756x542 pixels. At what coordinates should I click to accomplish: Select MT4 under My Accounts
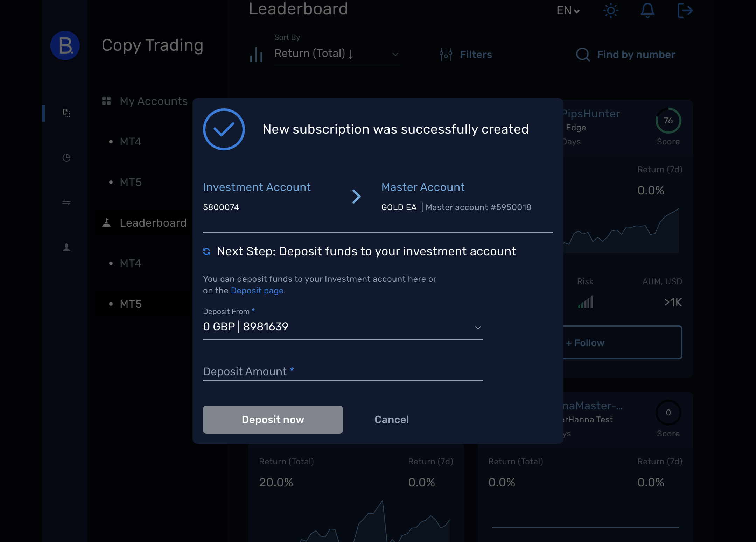pyautogui.click(x=131, y=142)
